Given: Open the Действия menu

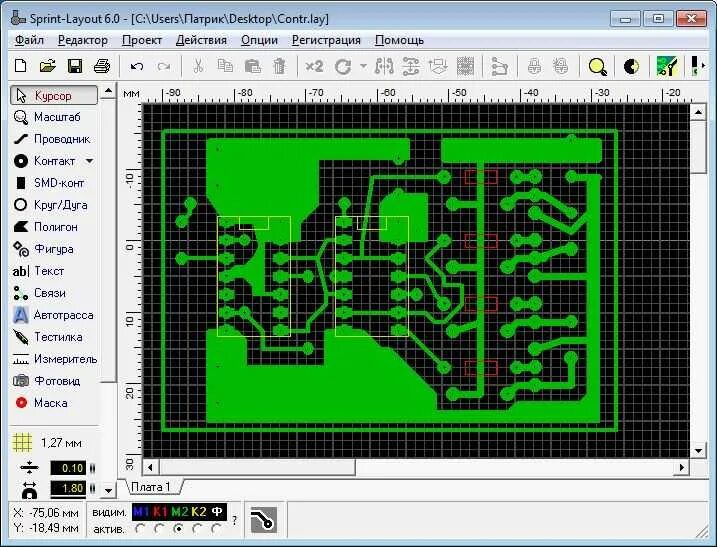Looking at the screenshot, I should click(x=201, y=40).
